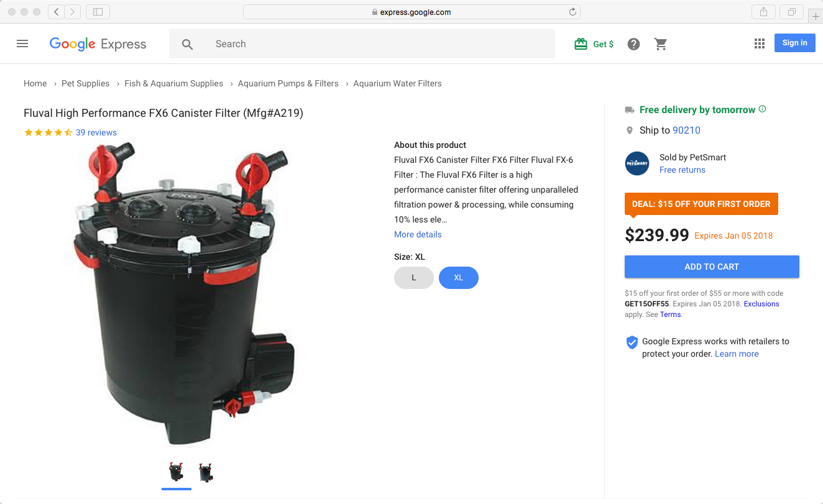Viewport: 823px width, 504px height.
Task: Open the hamburger navigation menu
Action: tap(22, 44)
